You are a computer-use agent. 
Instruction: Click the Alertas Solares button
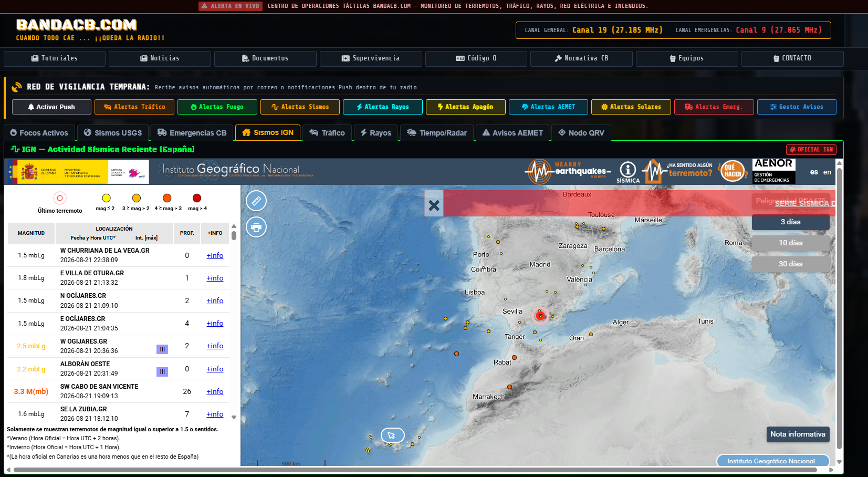click(x=631, y=107)
